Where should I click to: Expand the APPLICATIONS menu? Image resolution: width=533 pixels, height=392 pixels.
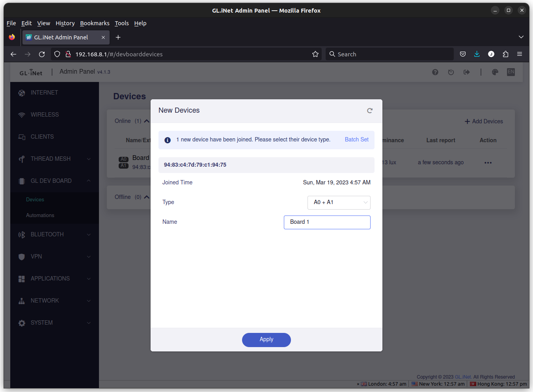[54, 279]
